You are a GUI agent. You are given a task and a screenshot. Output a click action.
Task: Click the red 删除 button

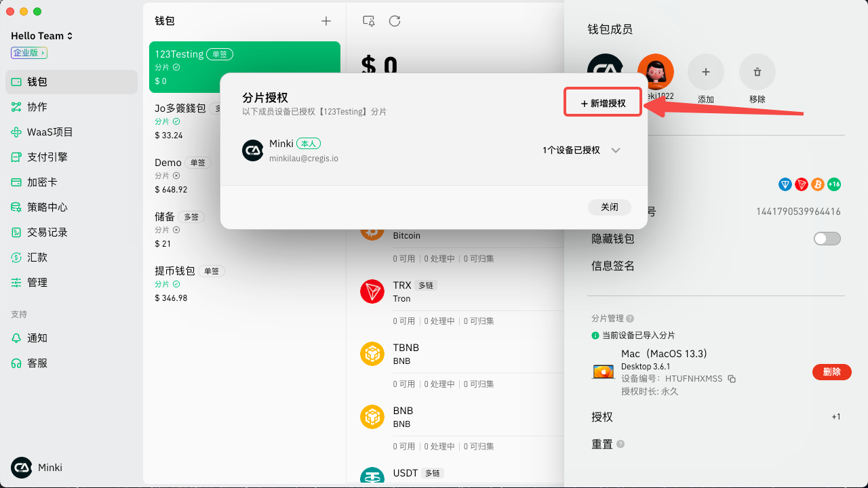[831, 371]
